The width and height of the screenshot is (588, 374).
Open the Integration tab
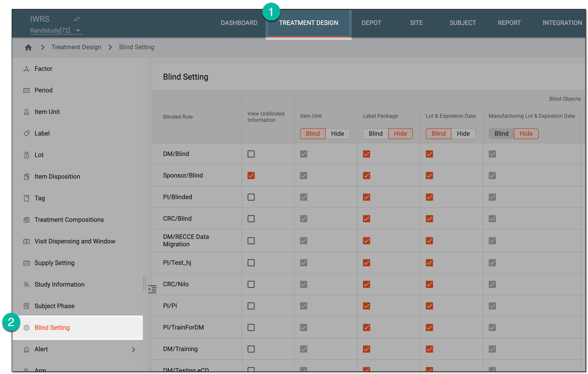click(562, 23)
